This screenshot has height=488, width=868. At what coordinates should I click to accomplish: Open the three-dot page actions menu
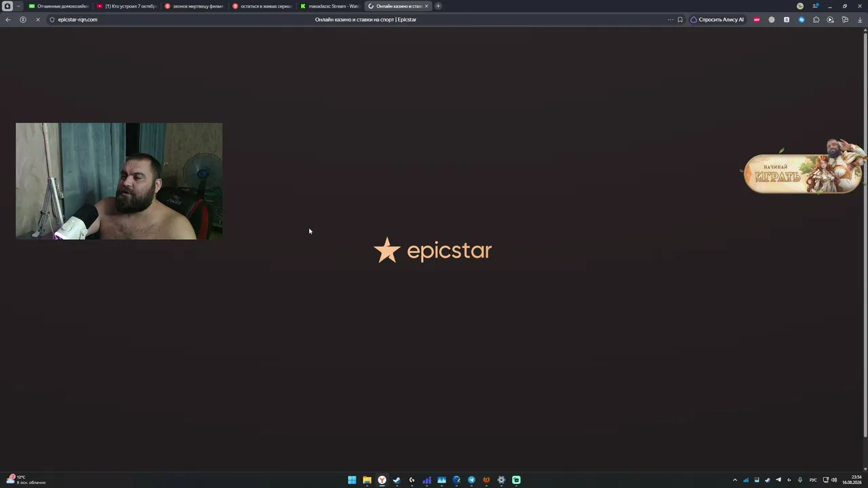click(671, 20)
